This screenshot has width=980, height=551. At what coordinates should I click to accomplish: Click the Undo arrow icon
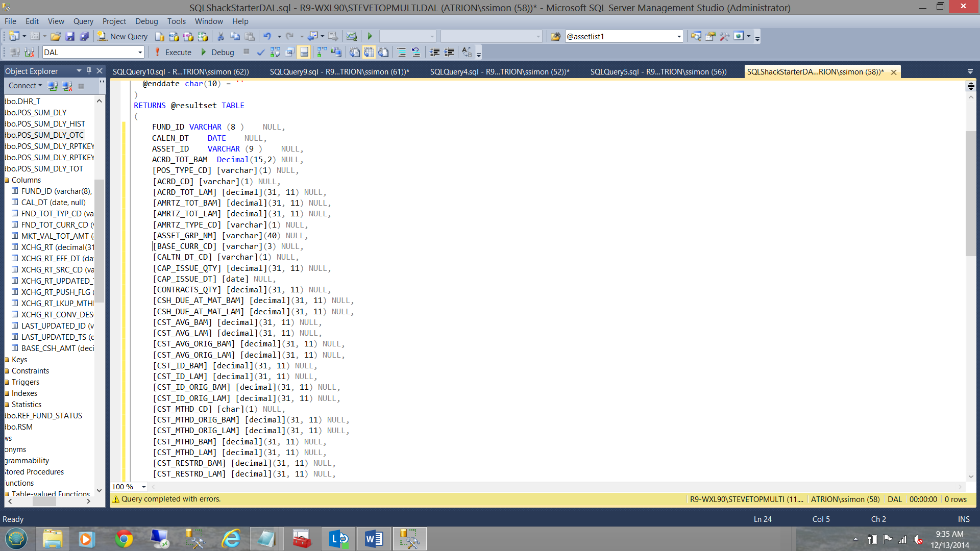point(267,36)
